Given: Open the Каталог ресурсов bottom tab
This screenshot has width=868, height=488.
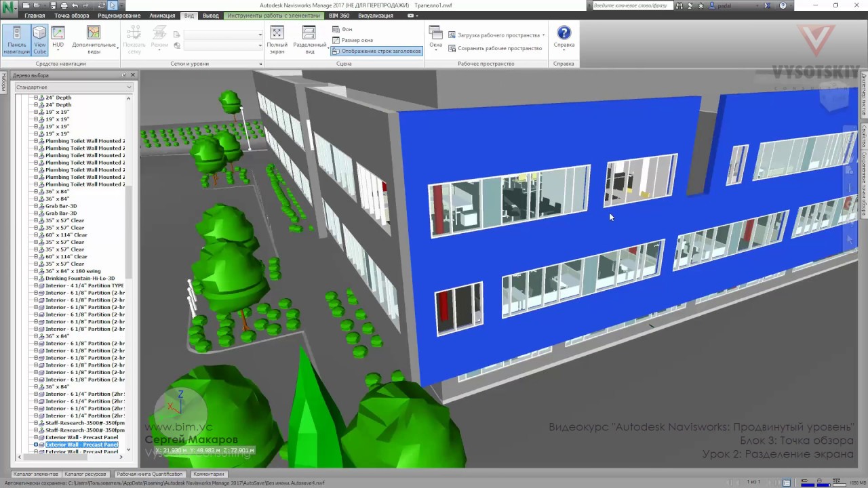Looking at the screenshot, I should (87, 474).
